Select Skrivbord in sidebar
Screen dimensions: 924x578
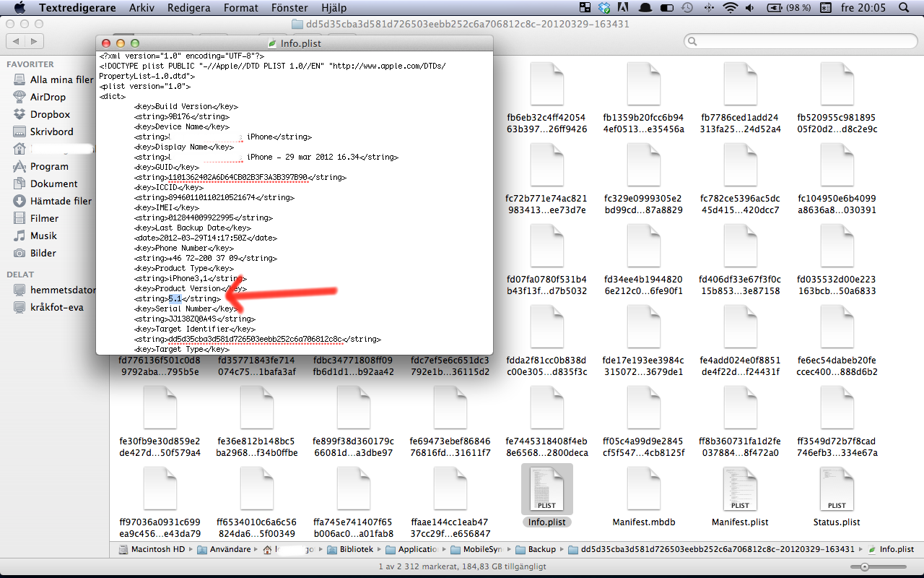pyautogui.click(x=51, y=131)
